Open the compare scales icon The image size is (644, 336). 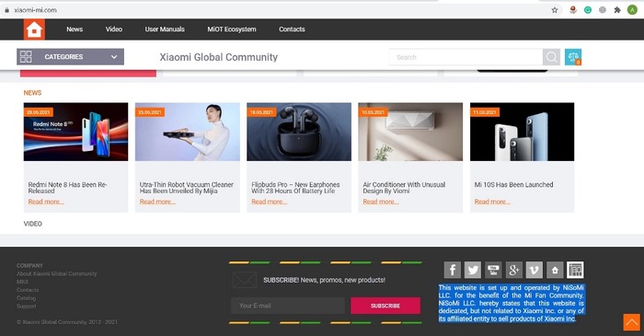click(573, 57)
